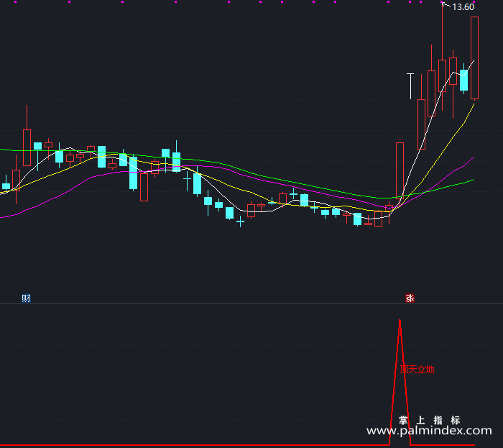
Task: Click the last tall red candlestick
Action: 474,58
